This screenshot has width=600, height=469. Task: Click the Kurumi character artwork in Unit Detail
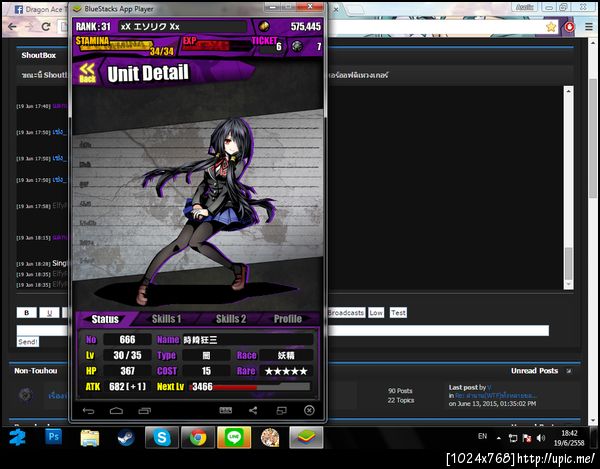pos(207,210)
